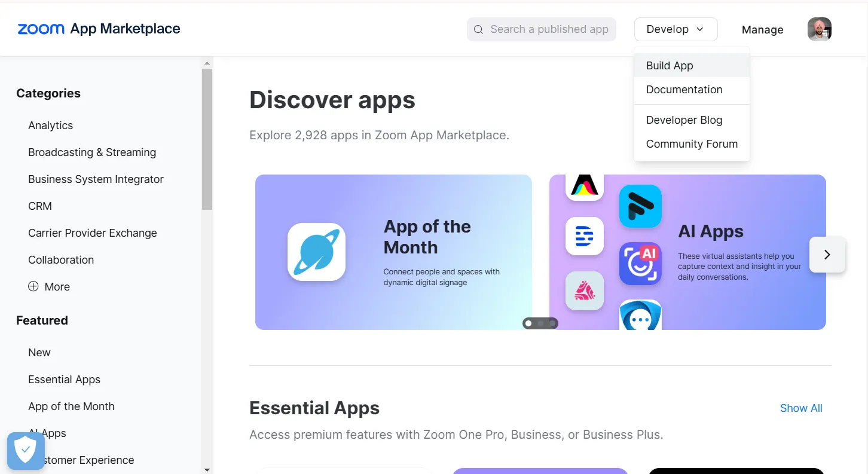Open Developer Blog from the menu
Viewport: 868px width, 474px height.
(692, 120)
